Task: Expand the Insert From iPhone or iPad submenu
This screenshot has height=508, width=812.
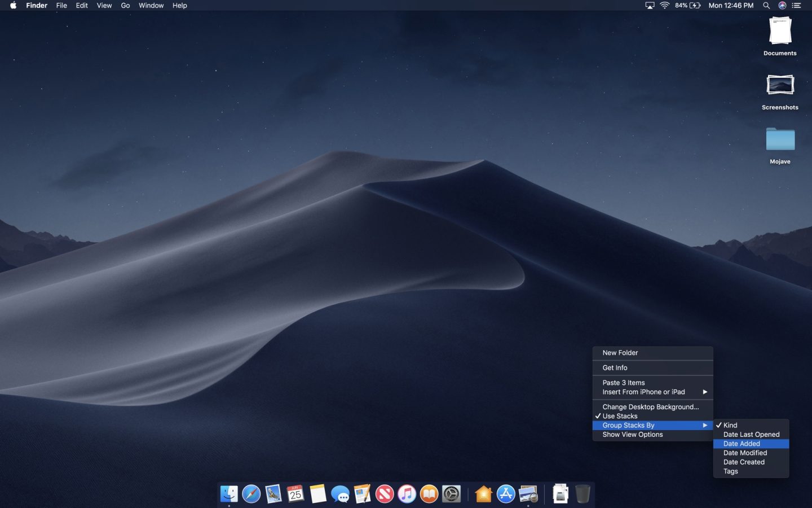Action: pos(643,392)
